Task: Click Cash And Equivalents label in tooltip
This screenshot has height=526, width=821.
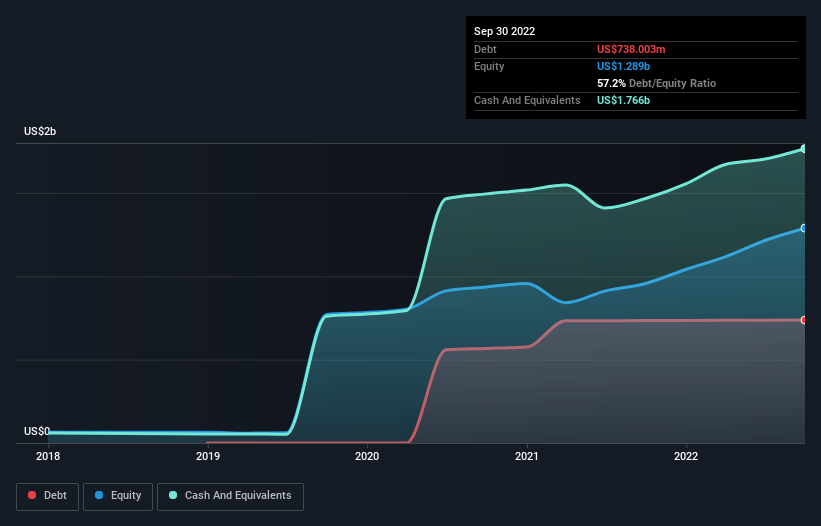Action: (527, 100)
